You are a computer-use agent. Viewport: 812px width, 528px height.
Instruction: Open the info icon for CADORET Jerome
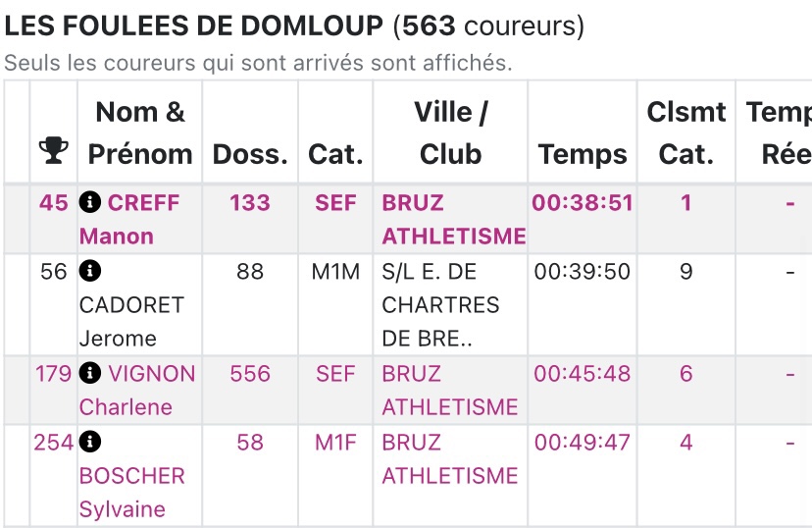pyautogui.click(x=90, y=272)
